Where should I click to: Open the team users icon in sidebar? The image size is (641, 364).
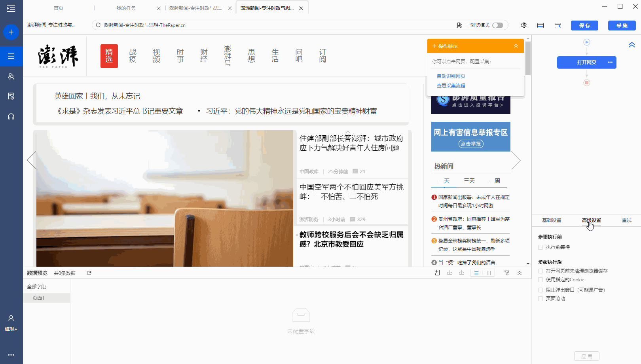click(x=11, y=76)
